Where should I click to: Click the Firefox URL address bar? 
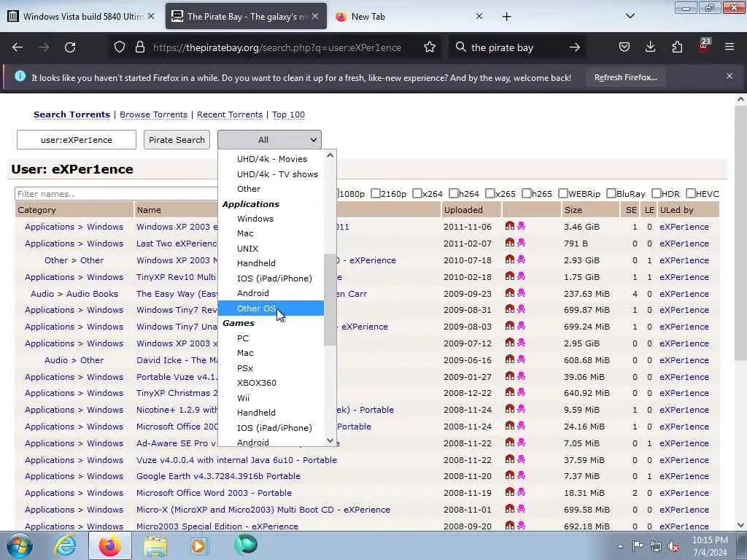276,47
